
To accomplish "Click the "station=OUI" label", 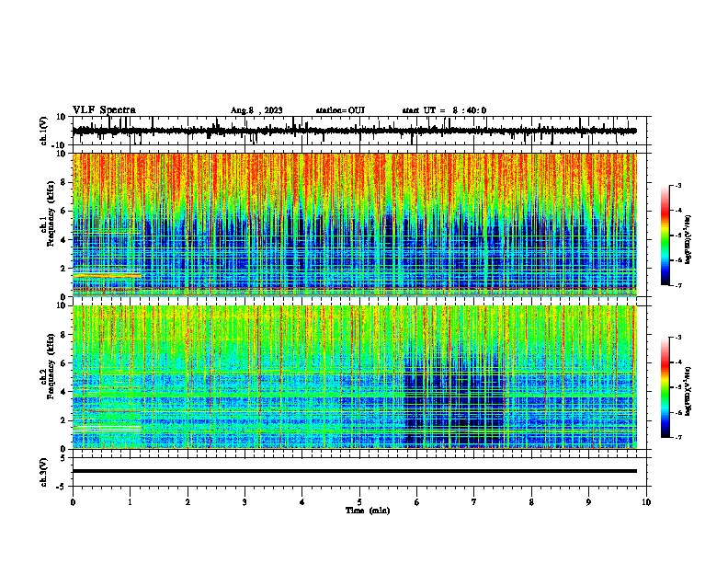I will click(340, 110).
